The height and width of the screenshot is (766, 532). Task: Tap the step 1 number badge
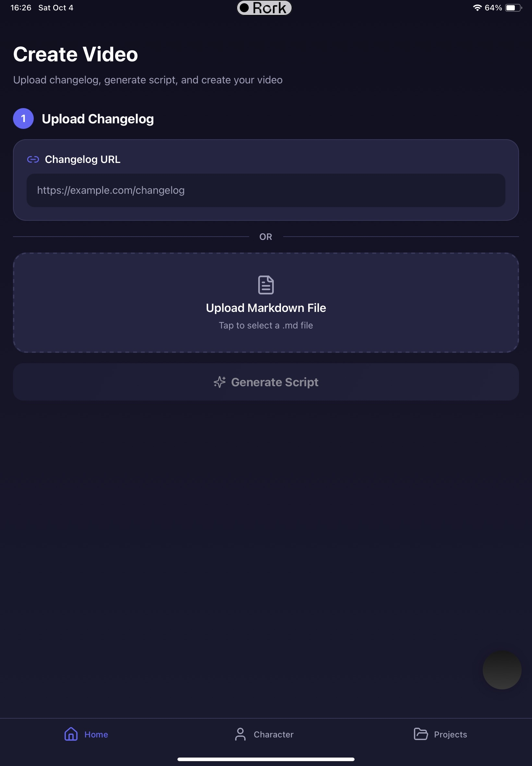[23, 118]
